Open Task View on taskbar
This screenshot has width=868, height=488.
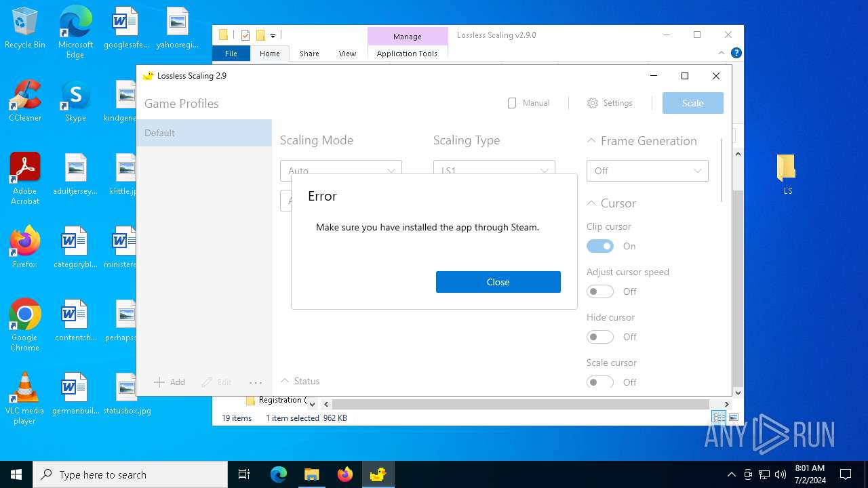point(244,474)
